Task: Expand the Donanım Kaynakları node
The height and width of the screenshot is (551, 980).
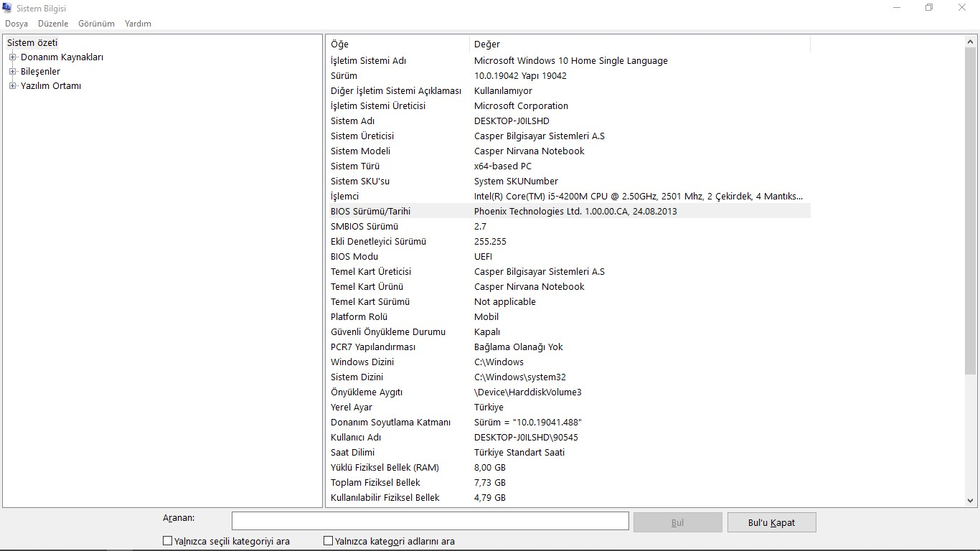Action: pos(12,57)
